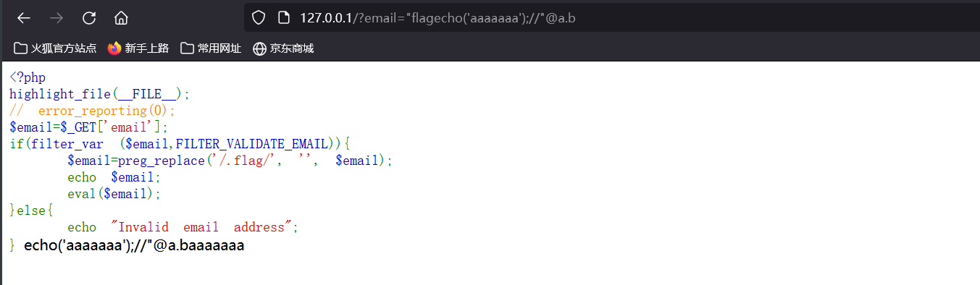This screenshot has height=285, width=980.
Task: Click the eval($email) code line
Action: (114, 194)
